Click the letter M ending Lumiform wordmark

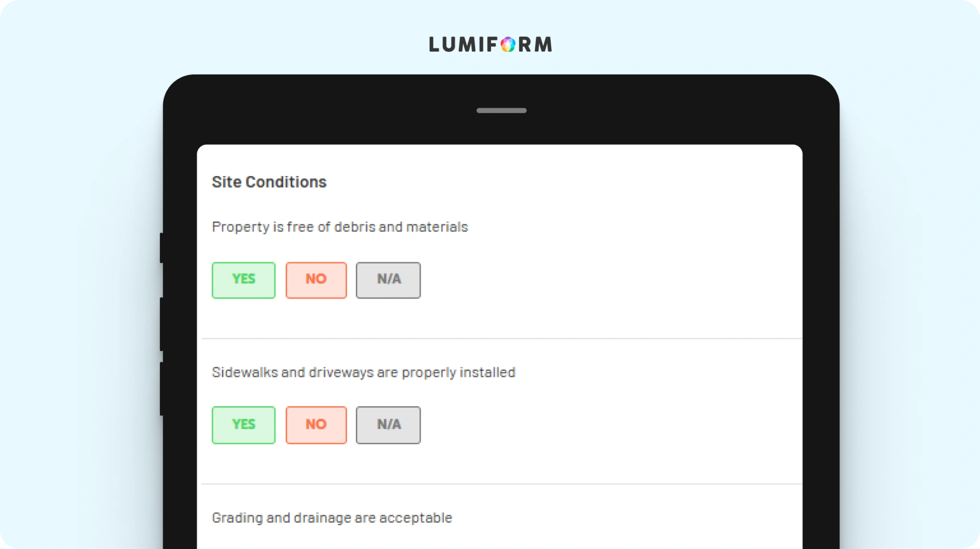coord(544,44)
